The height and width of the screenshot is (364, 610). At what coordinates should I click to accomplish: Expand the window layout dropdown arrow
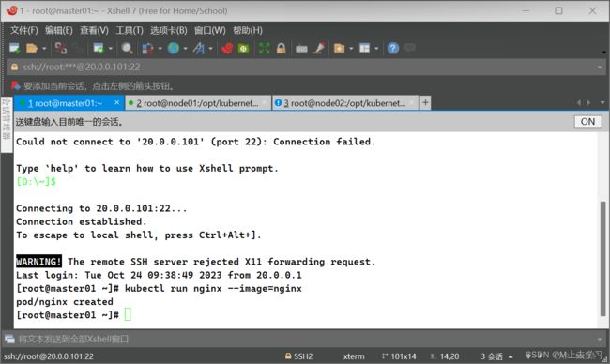pos(376,49)
